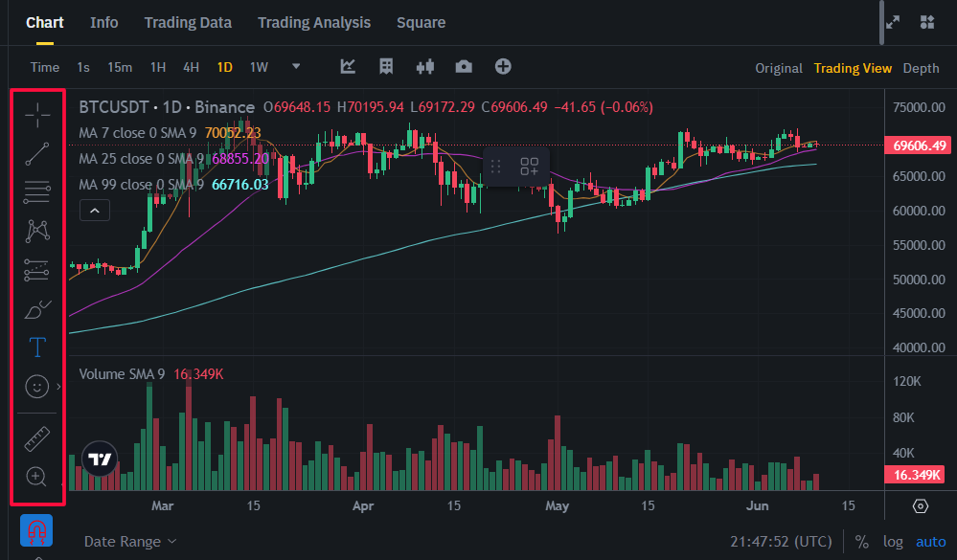Select the Volume SMA 9 legend

point(122,374)
